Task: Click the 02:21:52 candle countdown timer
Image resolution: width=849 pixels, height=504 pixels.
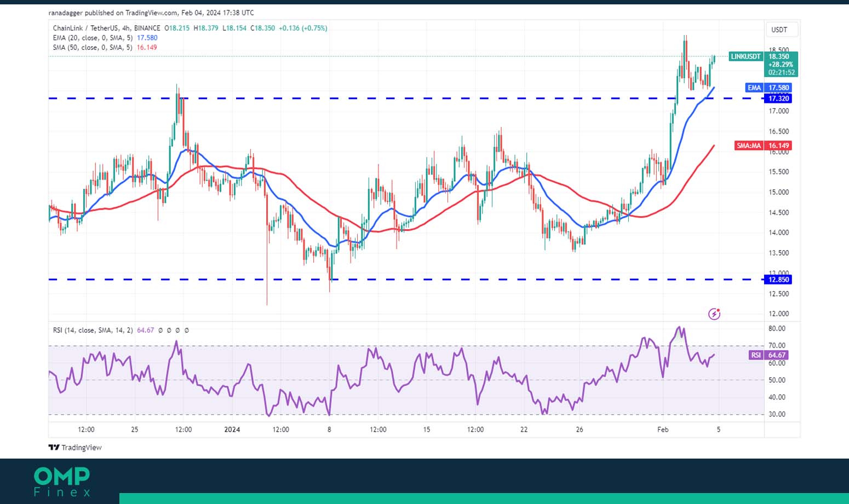Action: (781, 72)
